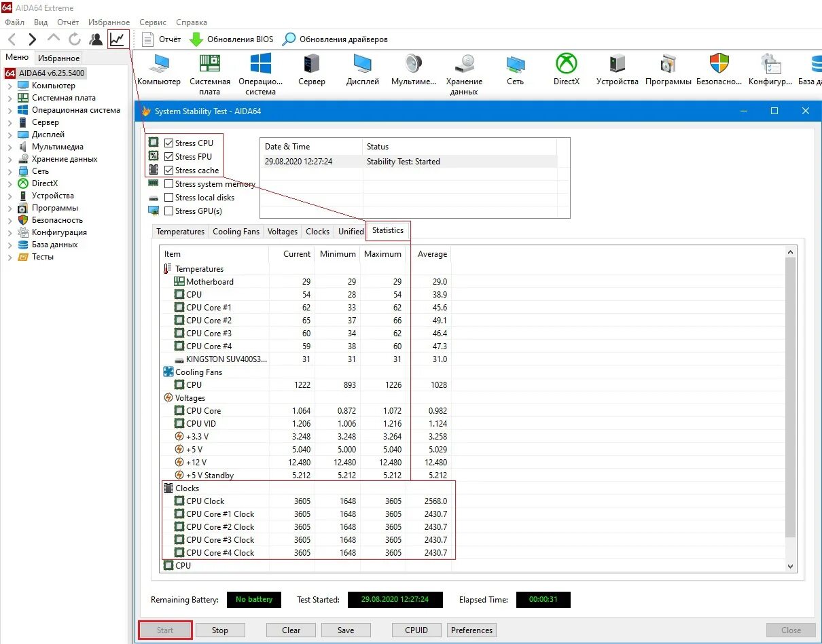Screen dimensions: 822x644
Task: Switch to the Voltages tab
Action: pyautogui.click(x=283, y=232)
